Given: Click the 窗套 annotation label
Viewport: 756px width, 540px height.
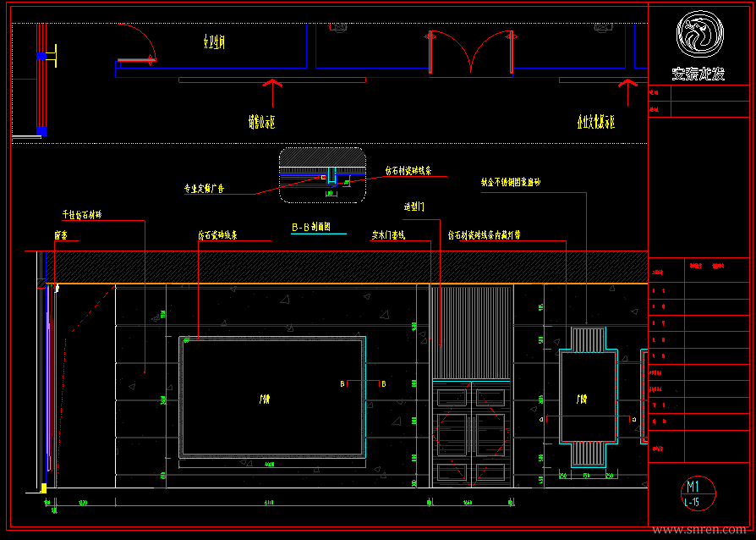Looking at the screenshot, I should (x=61, y=235).
